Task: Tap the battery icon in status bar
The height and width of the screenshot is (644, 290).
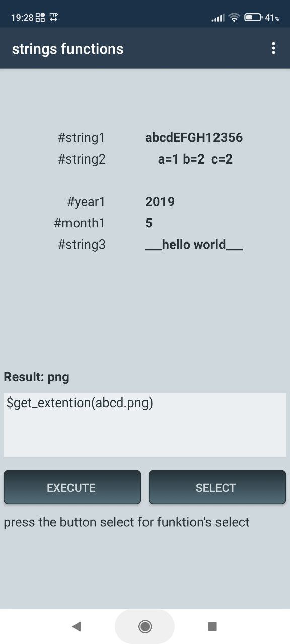Action: (253, 18)
